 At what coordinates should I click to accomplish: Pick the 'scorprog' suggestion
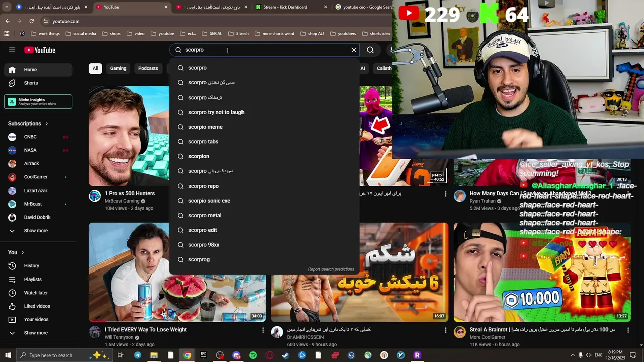tap(264, 259)
